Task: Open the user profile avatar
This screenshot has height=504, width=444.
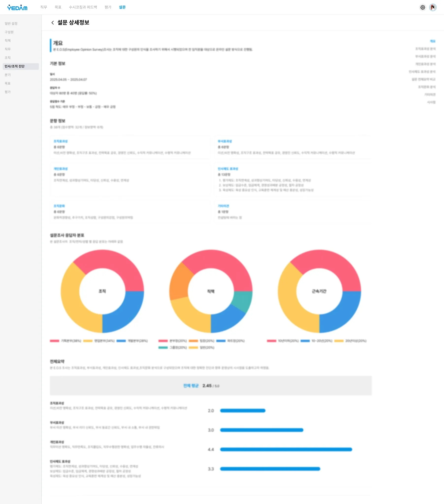Action: click(x=433, y=7)
